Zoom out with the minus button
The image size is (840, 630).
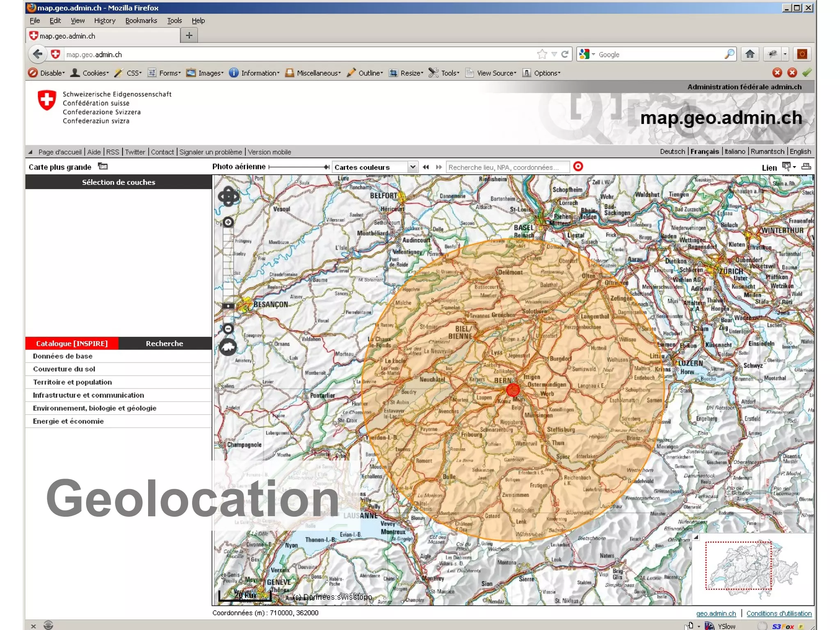pos(228,329)
